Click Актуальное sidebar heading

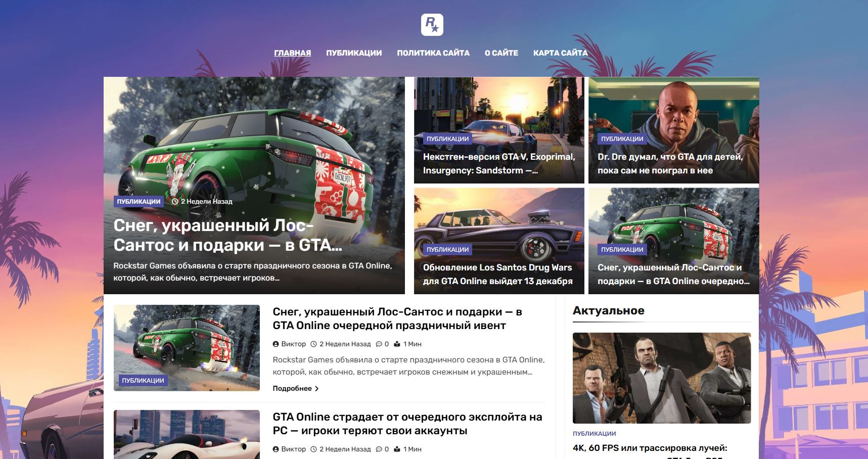(x=609, y=310)
